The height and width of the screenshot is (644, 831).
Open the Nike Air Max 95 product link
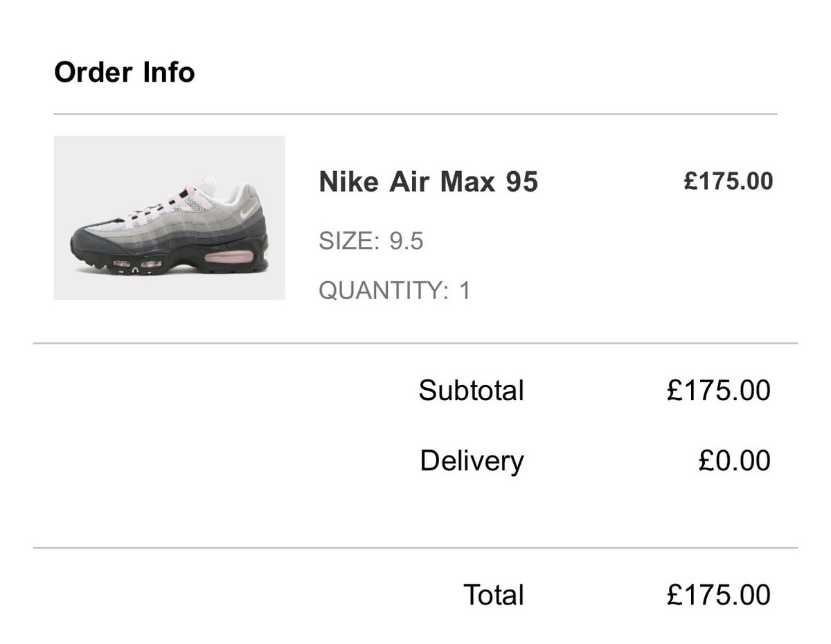point(428,182)
